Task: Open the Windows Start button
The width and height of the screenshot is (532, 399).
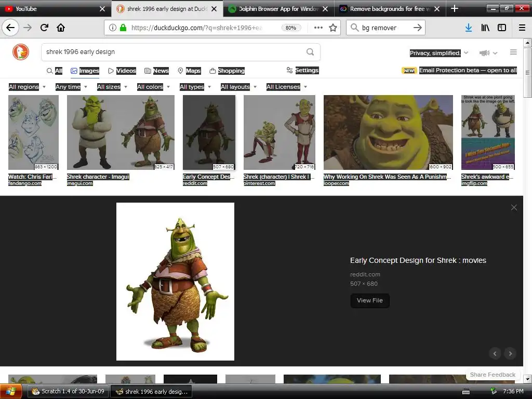Action: (11, 391)
